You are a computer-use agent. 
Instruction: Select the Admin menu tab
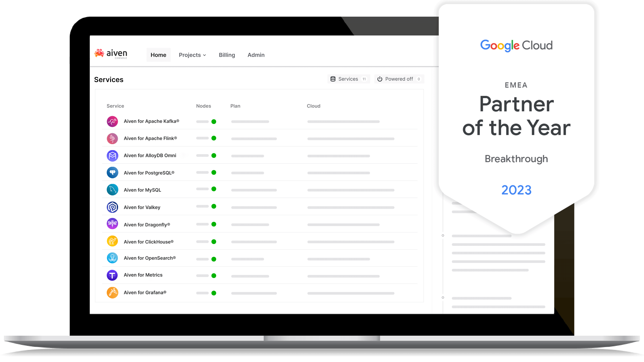[x=256, y=55]
